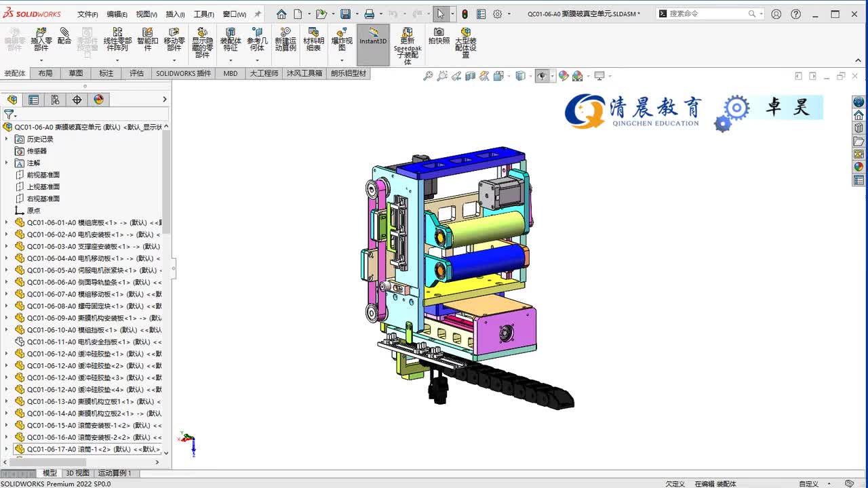Select the Mate (配合) paperclip tool
Viewport: 868px width, 488px height.
point(64,36)
